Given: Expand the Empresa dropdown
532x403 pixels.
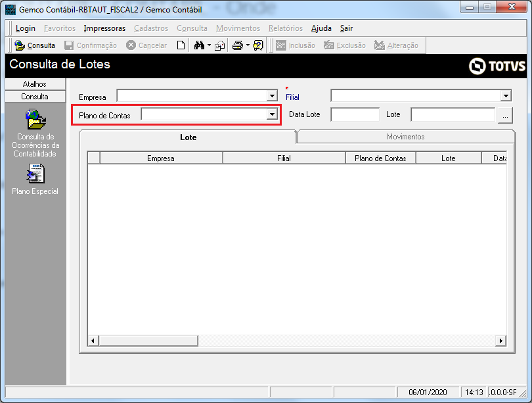Looking at the screenshot, I should pyautogui.click(x=272, y=96).
